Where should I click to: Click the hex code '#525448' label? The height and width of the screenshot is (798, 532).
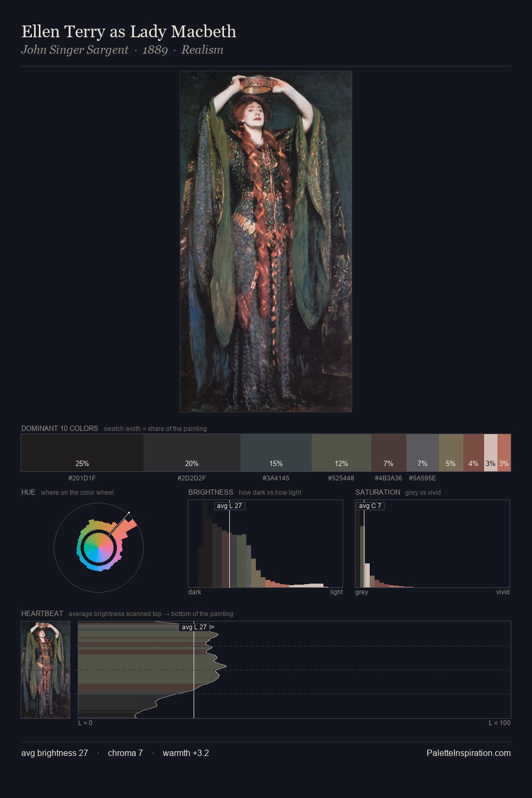[341, 478]
